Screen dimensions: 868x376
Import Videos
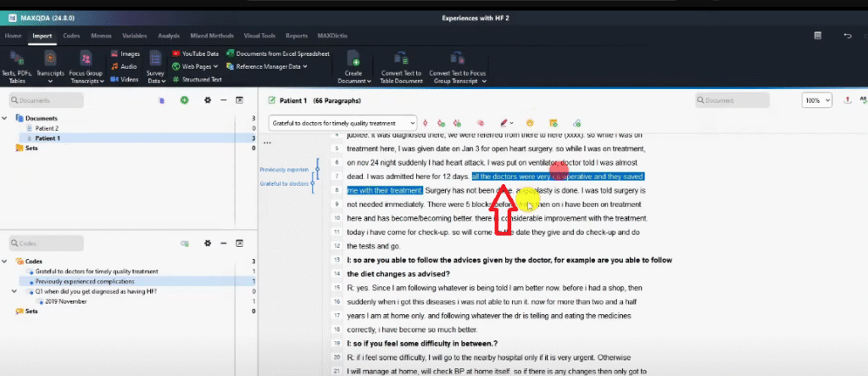coord(125,79)
